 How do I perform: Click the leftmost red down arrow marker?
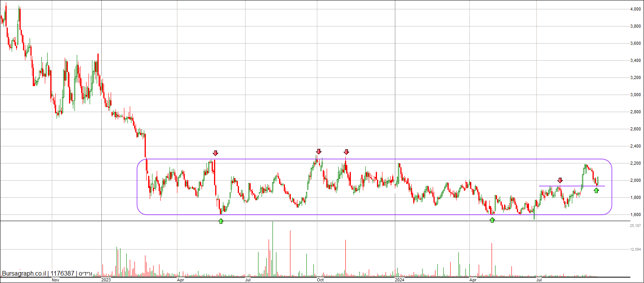215,153
